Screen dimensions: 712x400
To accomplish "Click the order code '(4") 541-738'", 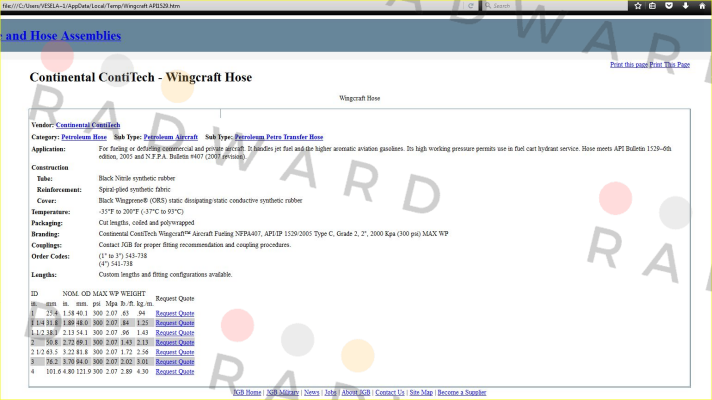I will [116, 264].
